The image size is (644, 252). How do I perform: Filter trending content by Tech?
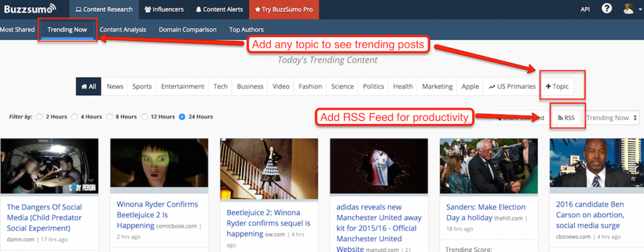221,86
